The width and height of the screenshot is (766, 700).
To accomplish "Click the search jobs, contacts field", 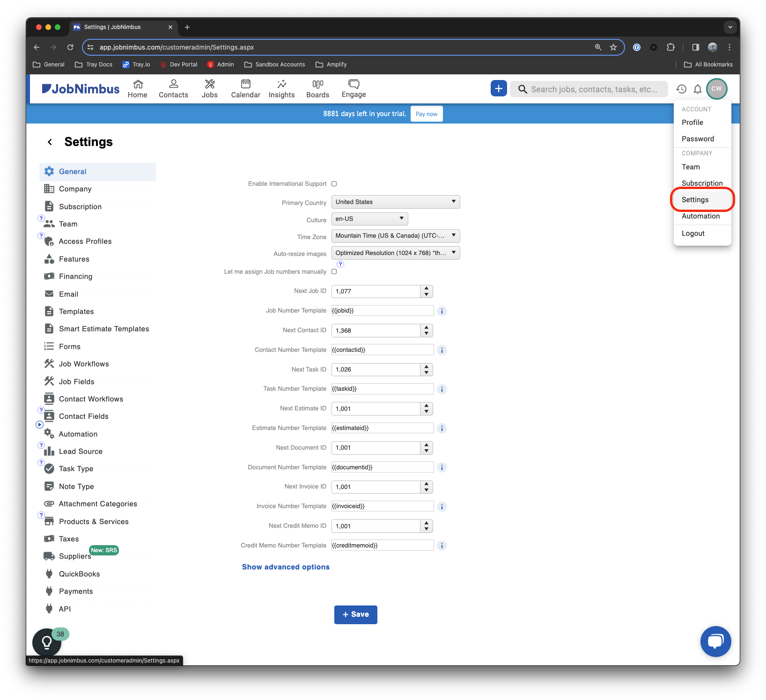I will point(589,89).
